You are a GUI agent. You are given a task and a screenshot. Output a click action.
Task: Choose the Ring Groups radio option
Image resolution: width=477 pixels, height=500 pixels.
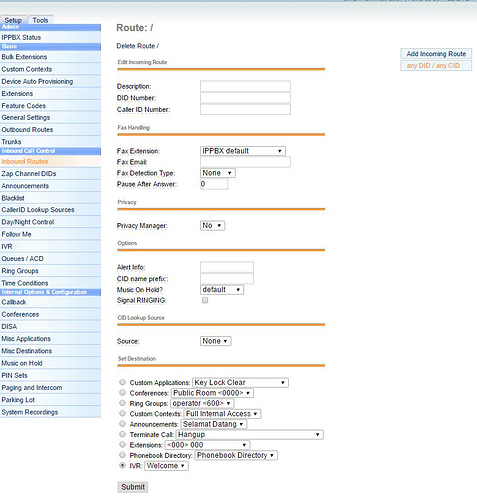pyautogui.click(x=123, y=403)
